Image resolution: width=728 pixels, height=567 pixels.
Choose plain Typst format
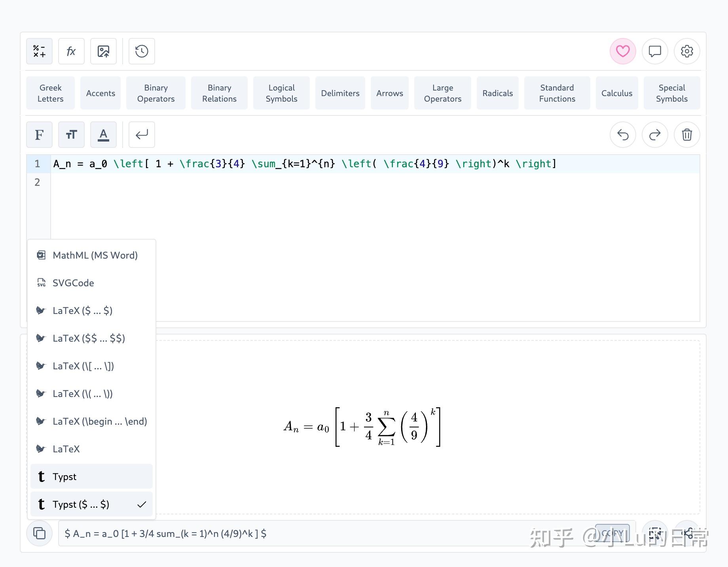click(x=91, y=476)
